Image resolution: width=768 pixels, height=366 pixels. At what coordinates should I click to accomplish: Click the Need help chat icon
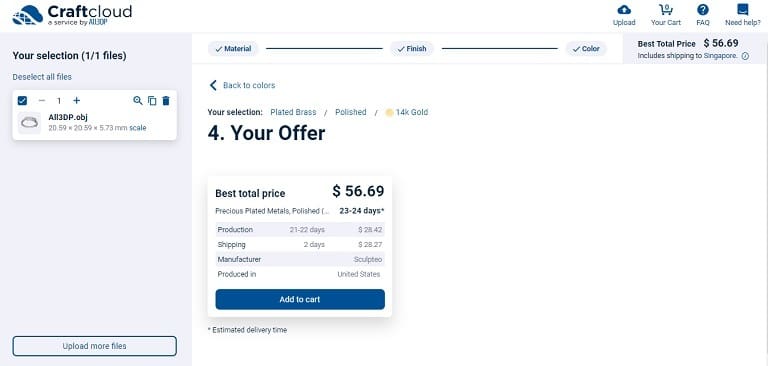coord(743,10)
